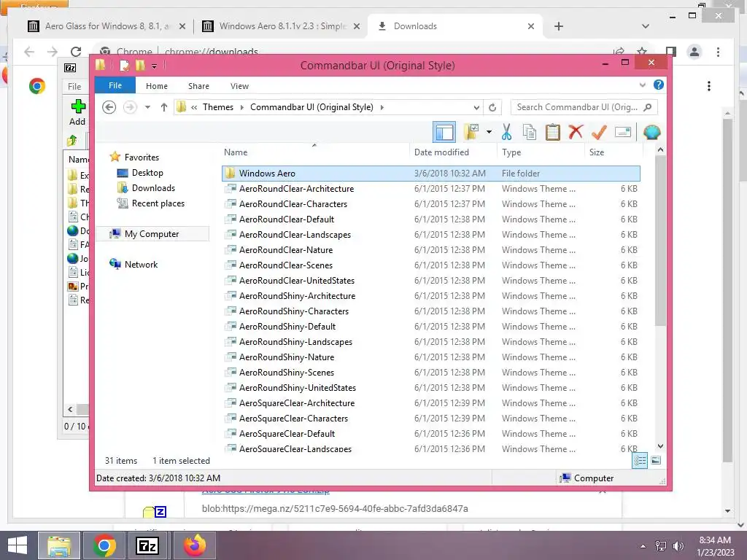The width and height of the screenshot is (747, 560).
Task: Click the Favorites group header
Action: tap(142, 157)
